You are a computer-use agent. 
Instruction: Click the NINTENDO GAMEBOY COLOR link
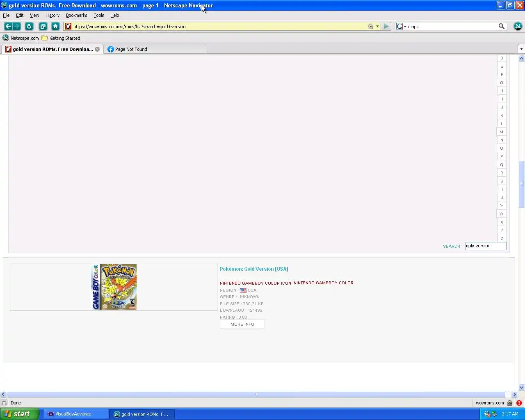(x=324, y=283)
